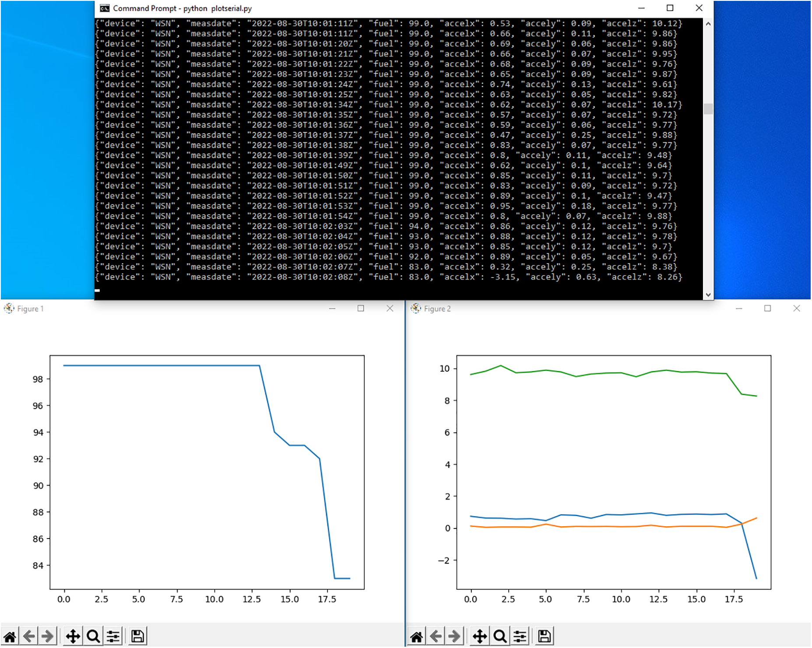Reset view with Figure 2 Home icon
Image resolution: width=812 pixels, height=648 pixels.
(417, 636)
